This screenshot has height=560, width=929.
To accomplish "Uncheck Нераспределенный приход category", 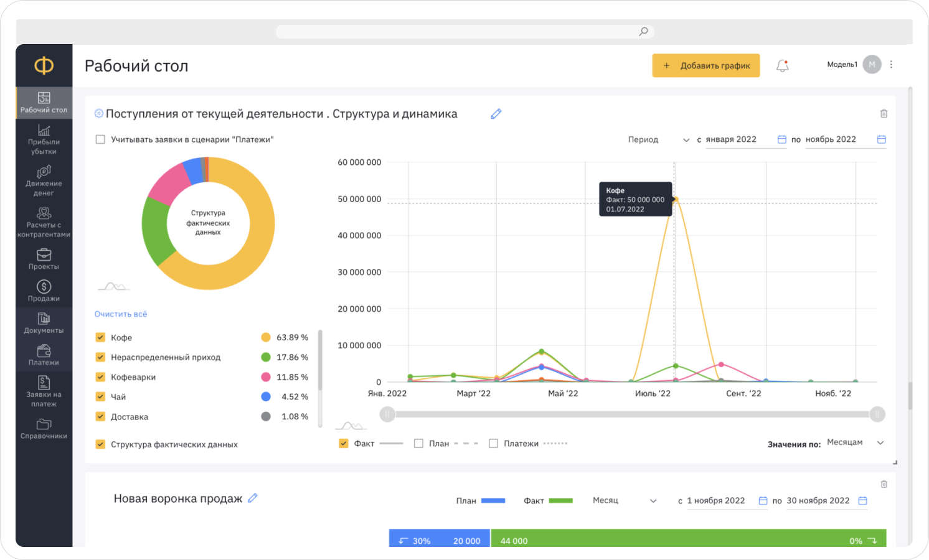I will coord(100,357).
